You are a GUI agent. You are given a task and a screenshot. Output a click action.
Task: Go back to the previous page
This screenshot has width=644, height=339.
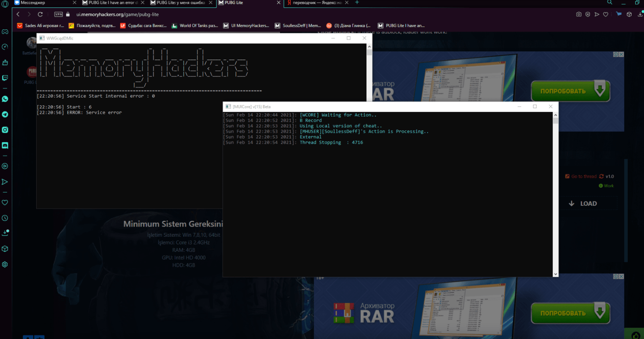pos(18,14)
